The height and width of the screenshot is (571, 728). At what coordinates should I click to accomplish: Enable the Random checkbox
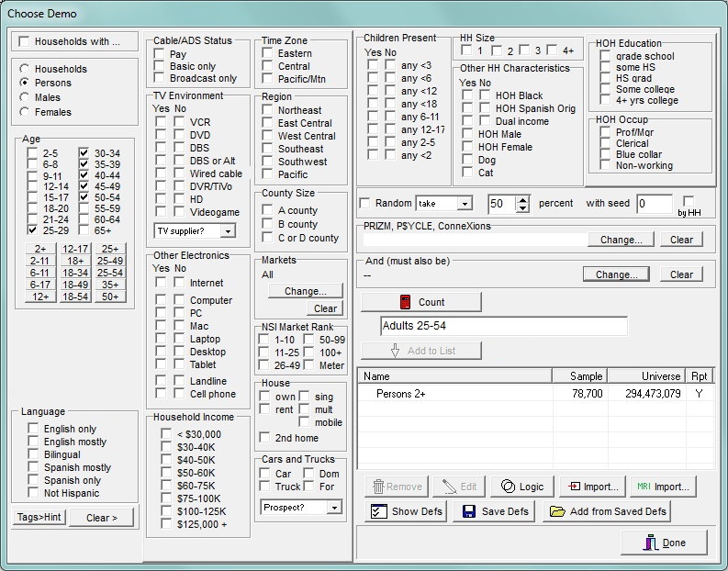click(x=365, y=203)
